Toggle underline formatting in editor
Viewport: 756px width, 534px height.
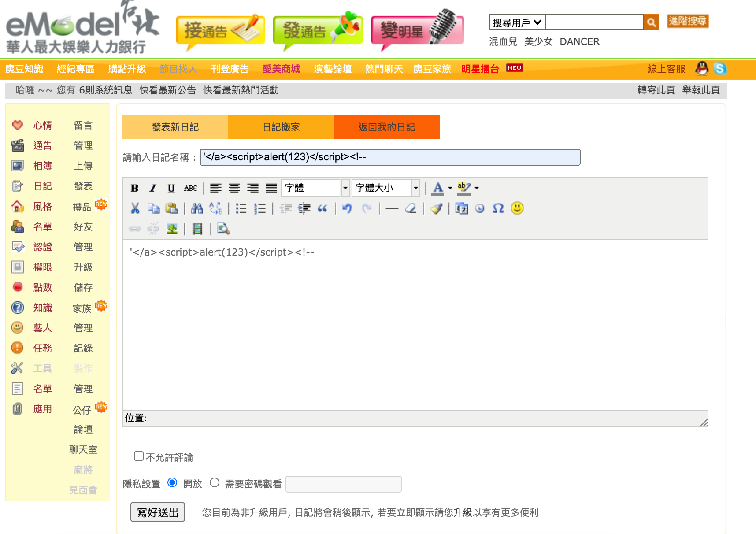(171, 188)
